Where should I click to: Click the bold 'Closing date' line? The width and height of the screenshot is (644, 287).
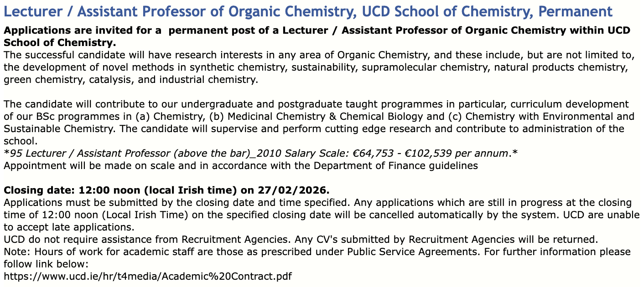pos(166,190)
